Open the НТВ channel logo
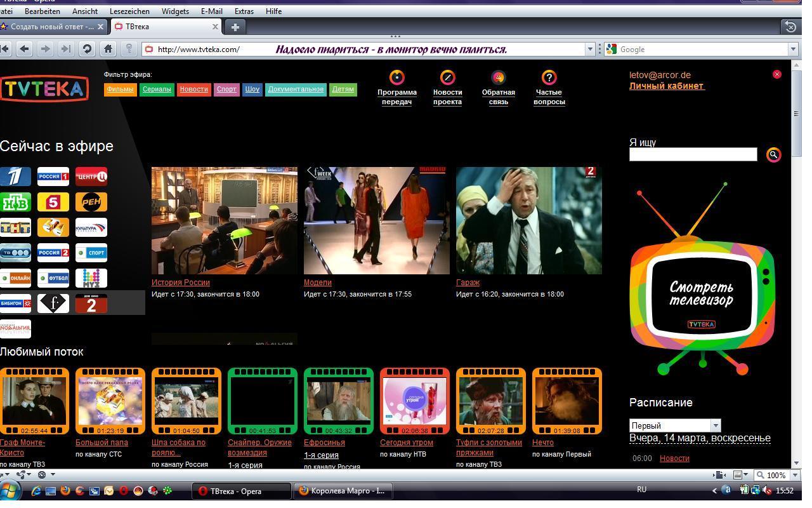Image resolution: width=812 pixels, height=508 pixels. pos(15,202)
